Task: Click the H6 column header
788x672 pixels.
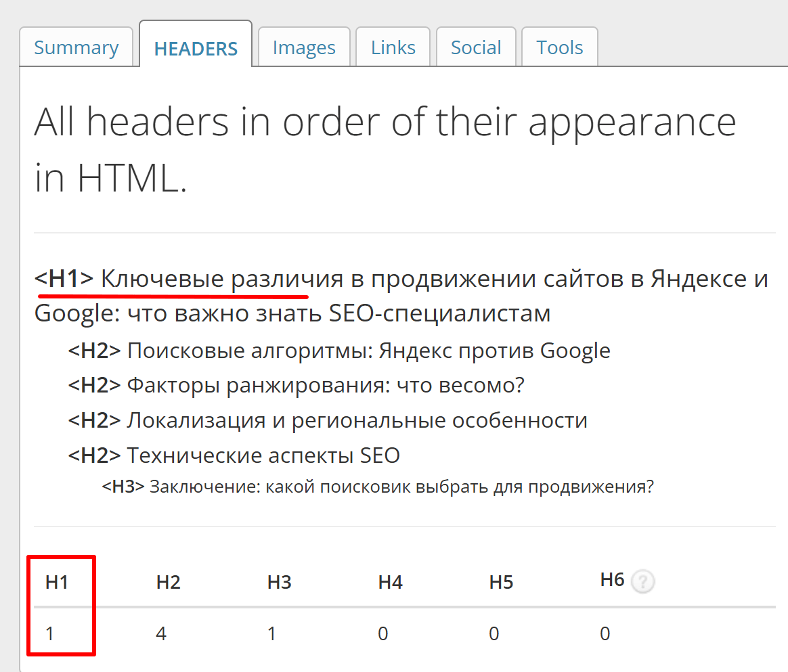Action: 612,579
